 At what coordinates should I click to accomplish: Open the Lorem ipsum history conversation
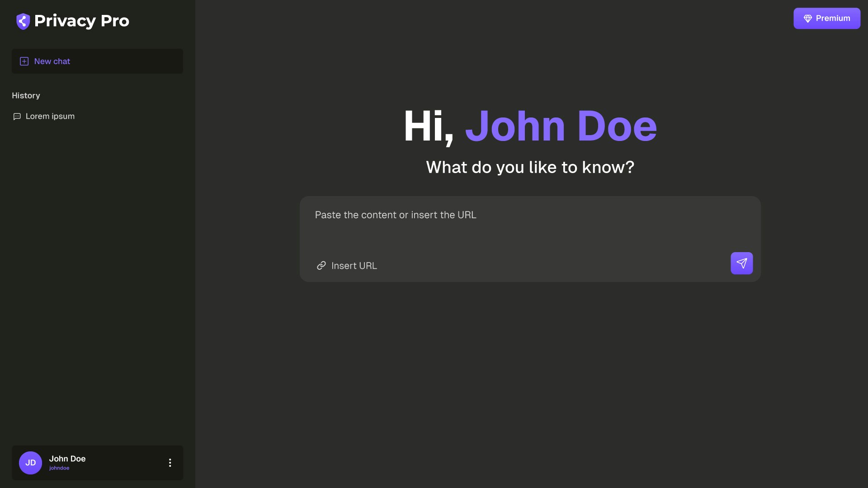pyautogui.click(x=50, y=117)
